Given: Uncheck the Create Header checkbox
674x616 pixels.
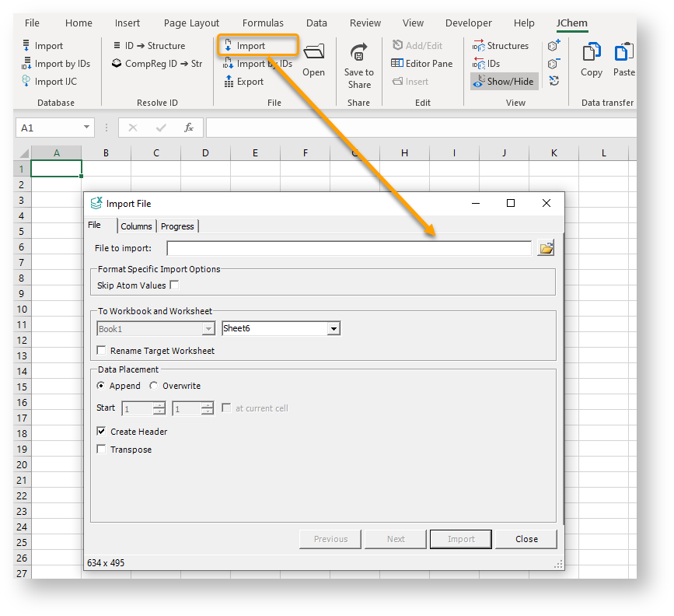Looking at the screenshot, I should (x=101, y=432).
